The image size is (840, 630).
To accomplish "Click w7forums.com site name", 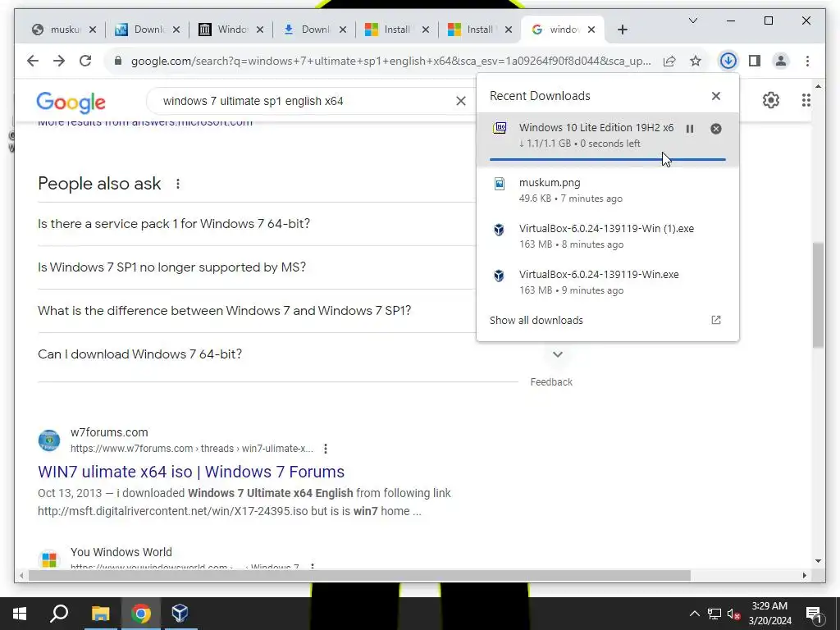I will pyautogui.click(x=109, y=432).
